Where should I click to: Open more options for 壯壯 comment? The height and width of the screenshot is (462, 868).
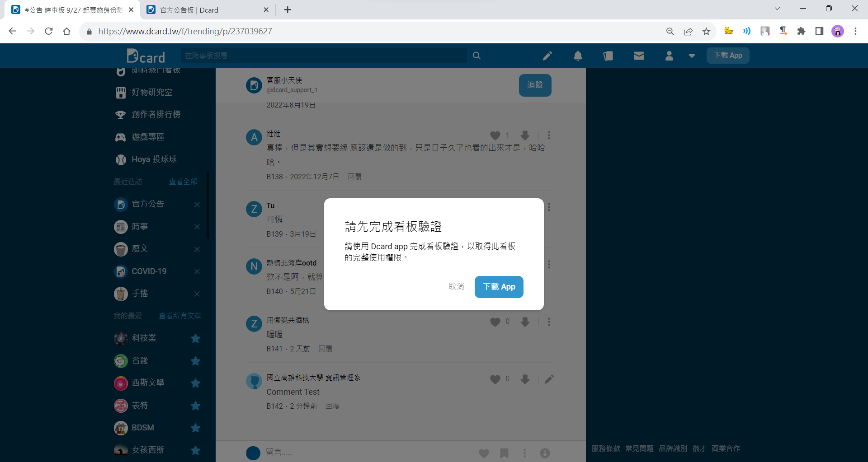549,135
